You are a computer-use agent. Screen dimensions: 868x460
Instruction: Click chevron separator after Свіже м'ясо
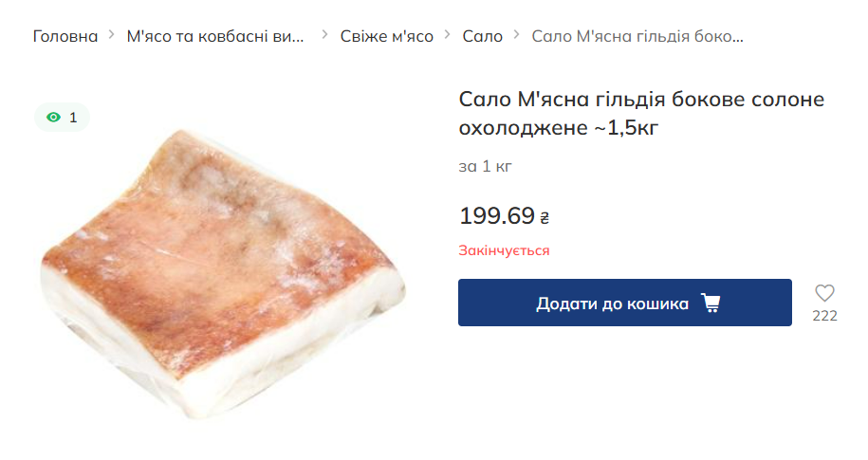(448, 36)
